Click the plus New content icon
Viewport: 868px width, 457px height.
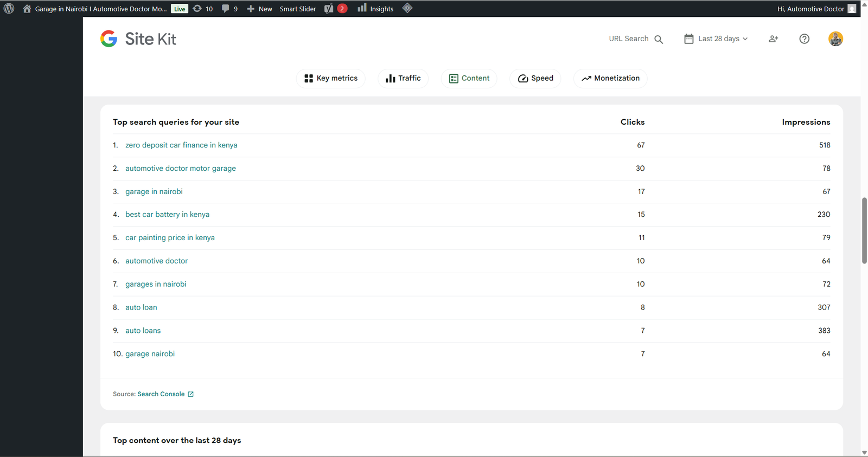click(x=251, y=9)
